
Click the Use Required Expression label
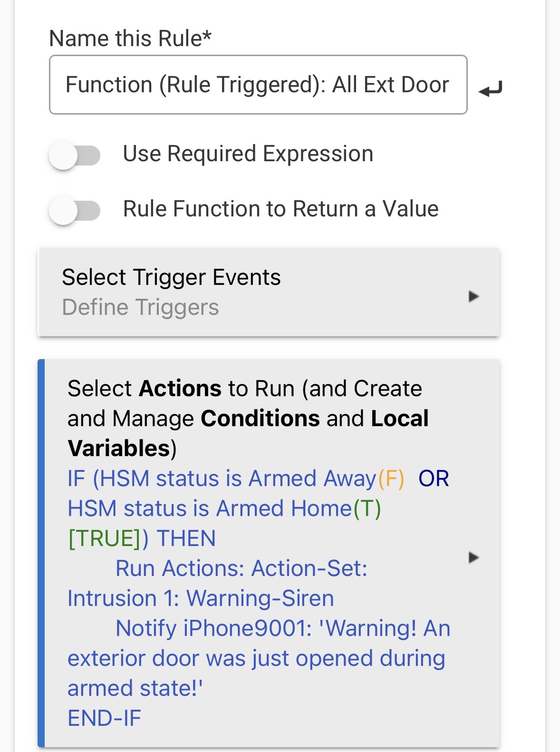(248, 154)
